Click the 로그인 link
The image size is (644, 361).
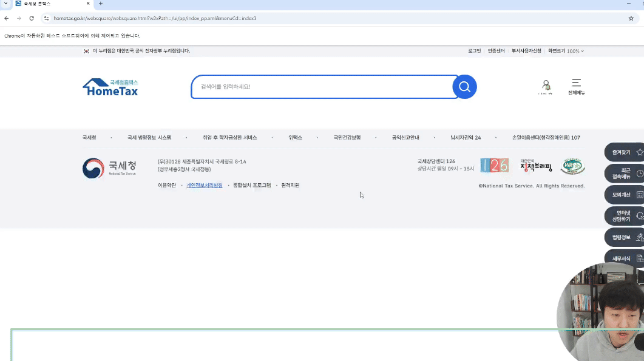[475, 51]
